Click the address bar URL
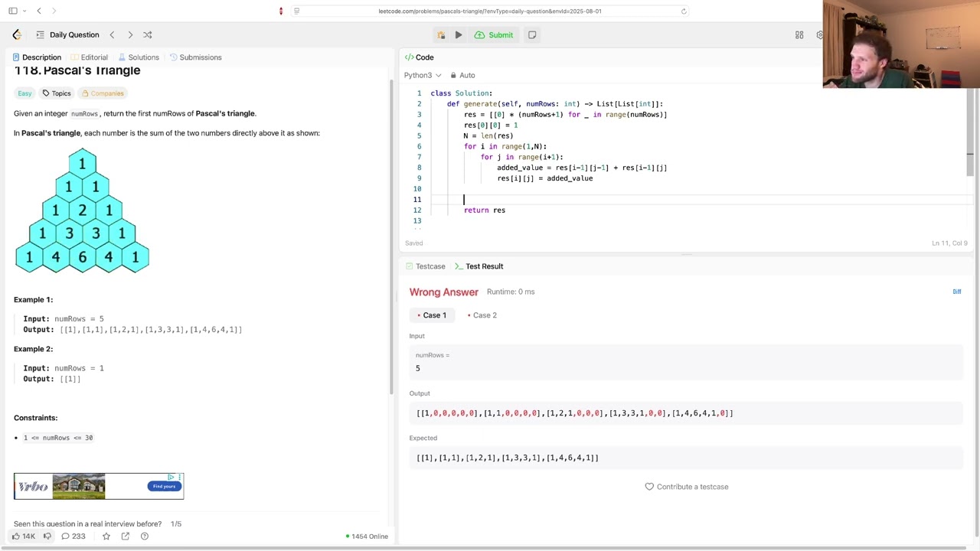Screen dimensions: 980x551 point(490,11)
